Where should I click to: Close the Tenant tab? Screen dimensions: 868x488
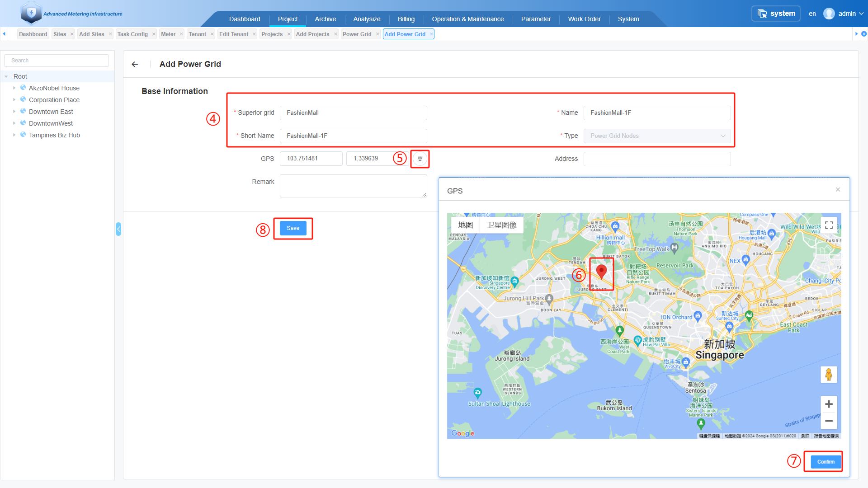(x=212, y=34)
